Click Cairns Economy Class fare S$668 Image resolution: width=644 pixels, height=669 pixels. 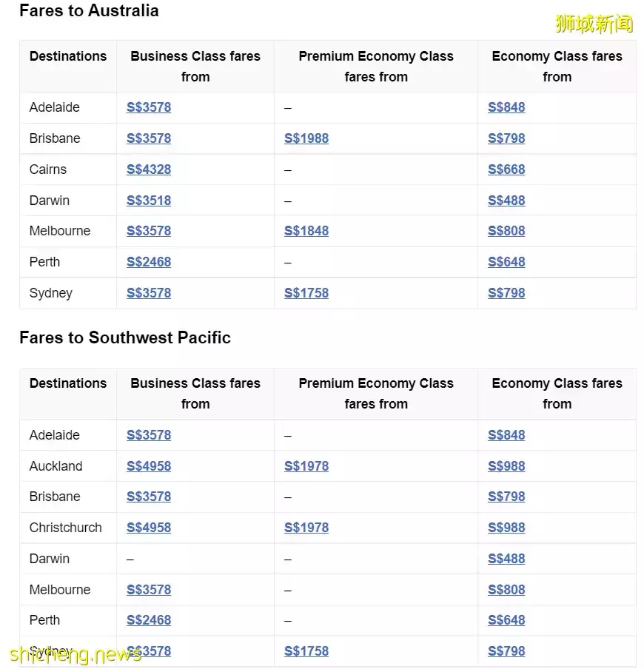[x=506, y=169]
